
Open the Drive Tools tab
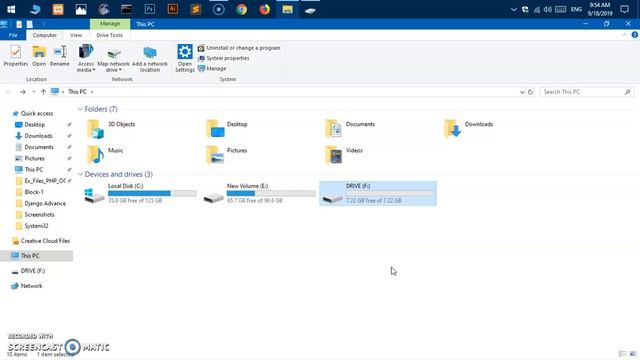(109, 35)
